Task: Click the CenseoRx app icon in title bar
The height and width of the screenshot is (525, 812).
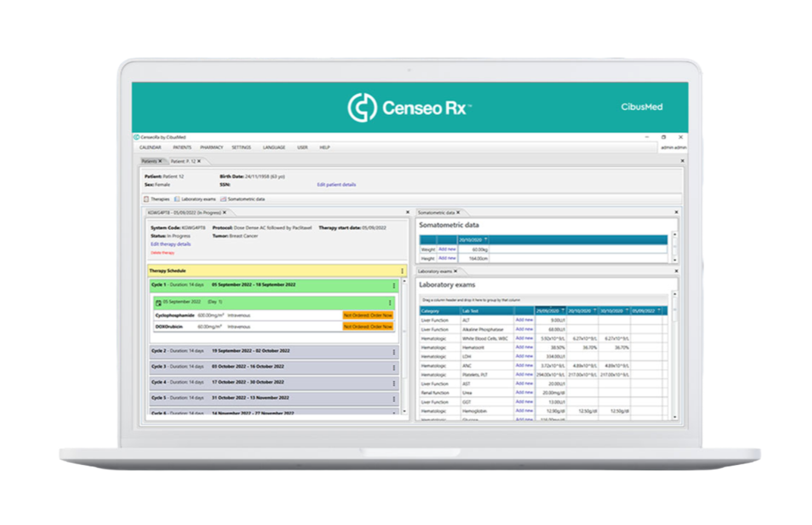Action: (x=136, y=137)
